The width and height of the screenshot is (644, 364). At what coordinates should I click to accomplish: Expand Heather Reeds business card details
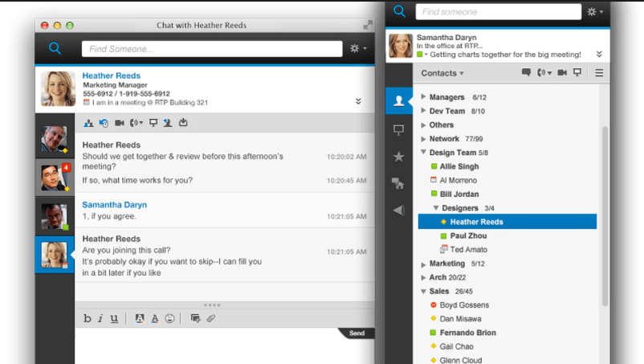coord(358,101)
